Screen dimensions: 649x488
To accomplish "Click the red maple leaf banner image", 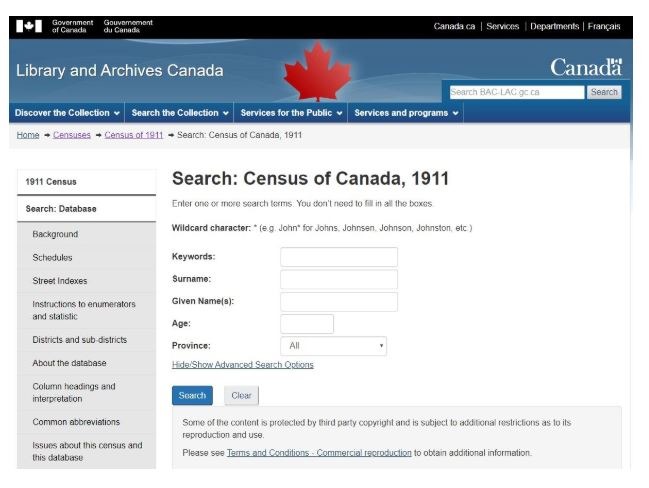I will click(x=317, y=71).
